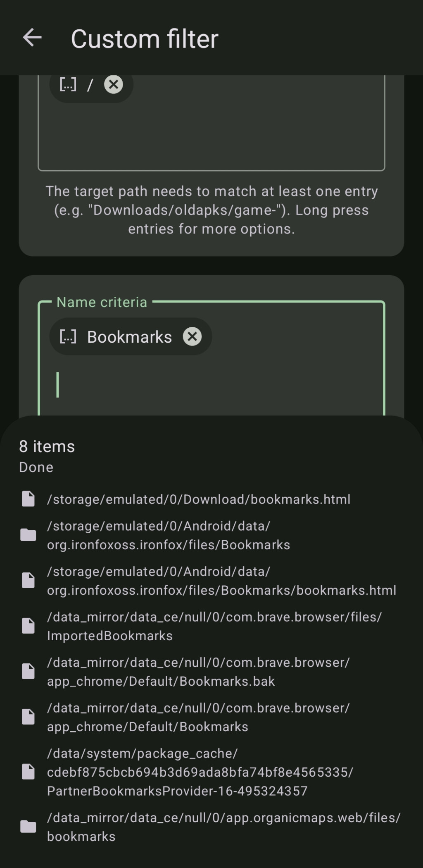Tap file icon for Download/bookmarks.html
This screenshot has width=423, height=868.
pos(28,499)
